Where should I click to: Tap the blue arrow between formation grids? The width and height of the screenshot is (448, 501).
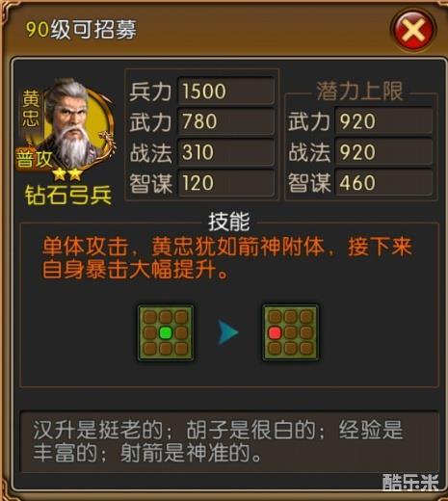point(228,332)
